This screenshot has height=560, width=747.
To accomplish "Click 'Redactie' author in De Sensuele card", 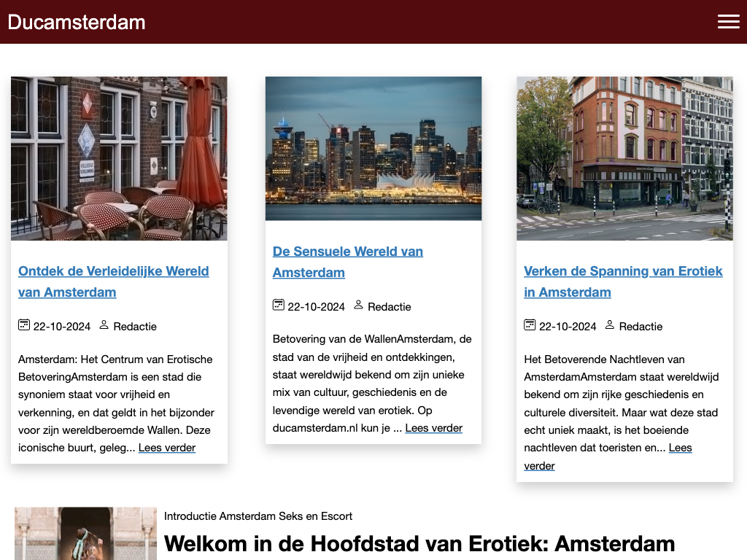I will 390,307.
